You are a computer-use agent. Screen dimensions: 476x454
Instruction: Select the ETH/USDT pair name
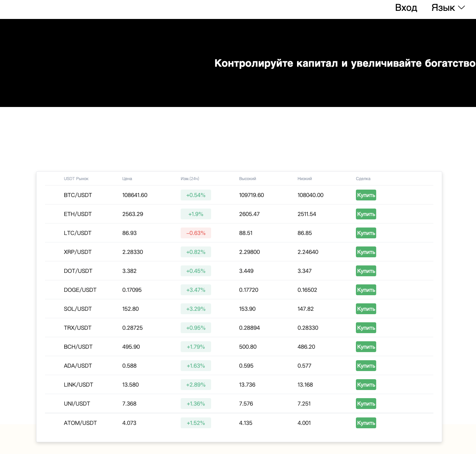[78, 214]
